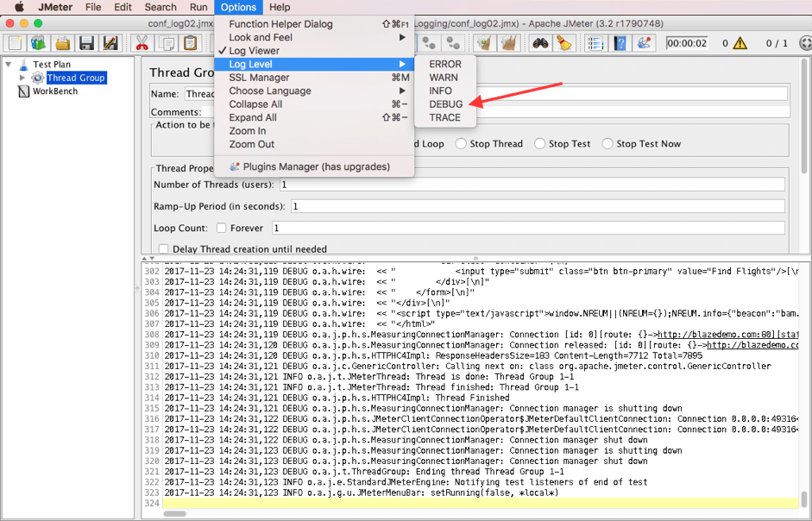
Task: Choose Function Helper Dialog menu item
Action: tap(314, 24)
